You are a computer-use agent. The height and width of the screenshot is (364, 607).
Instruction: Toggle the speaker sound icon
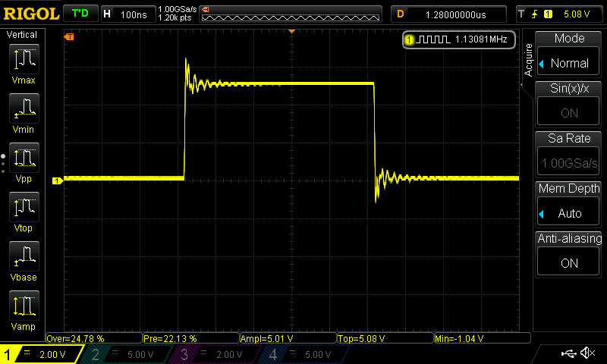pos(587,353)
